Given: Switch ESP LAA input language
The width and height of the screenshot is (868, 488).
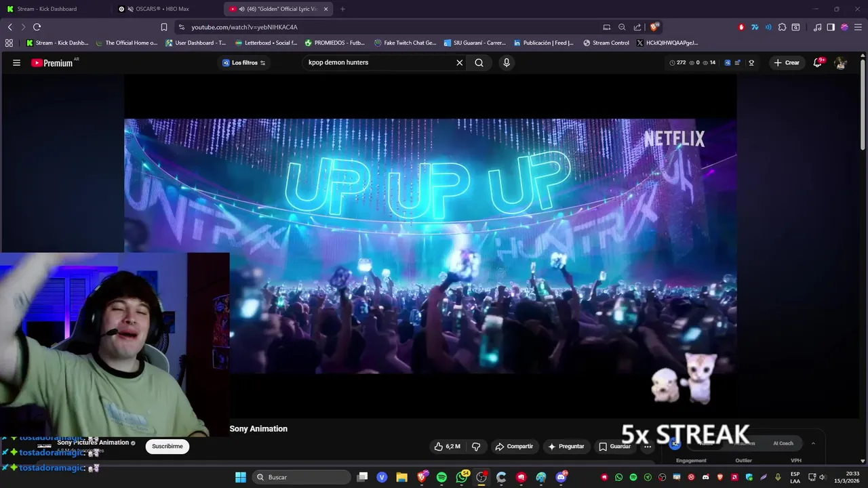Looking at the screenshot, I should tap(795, 477).
